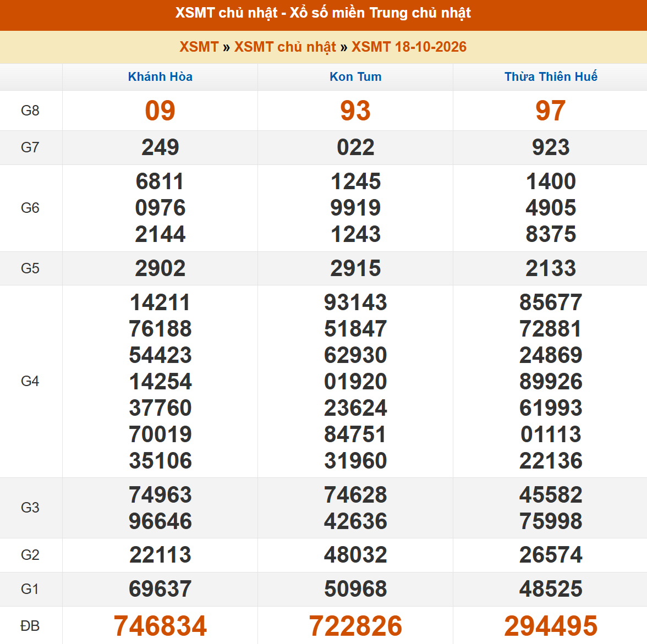Open the Khánh Hòa province link

coord(160,77)
